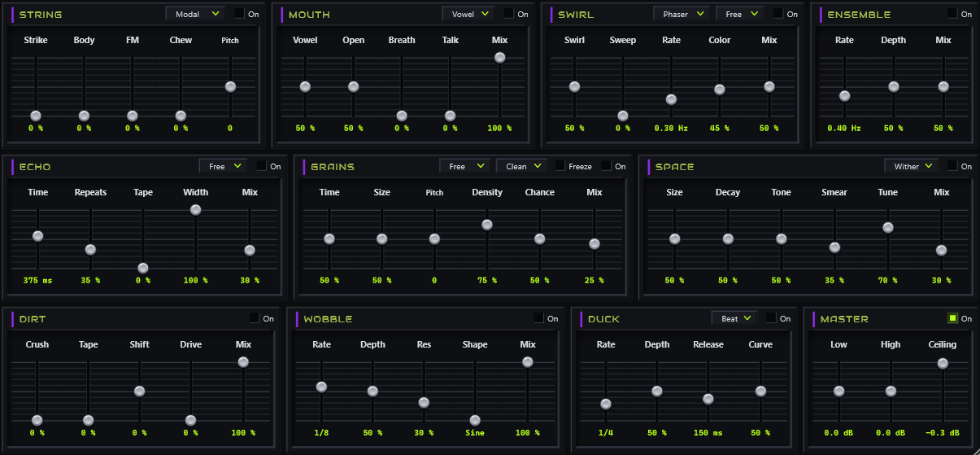This screenshot has height=455, width=980.
Task: Click the SPACE Tune slider knob
Action: 888,227
